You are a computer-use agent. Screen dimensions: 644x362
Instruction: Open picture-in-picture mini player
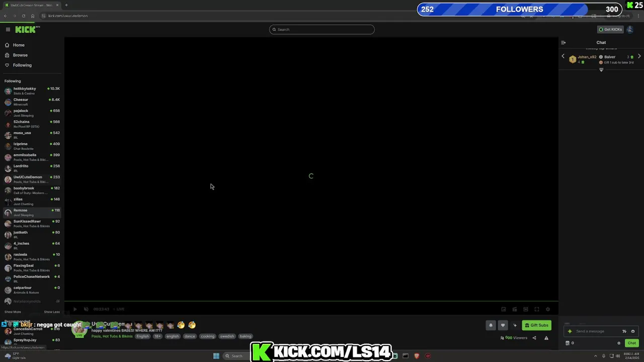coord(504,309)
